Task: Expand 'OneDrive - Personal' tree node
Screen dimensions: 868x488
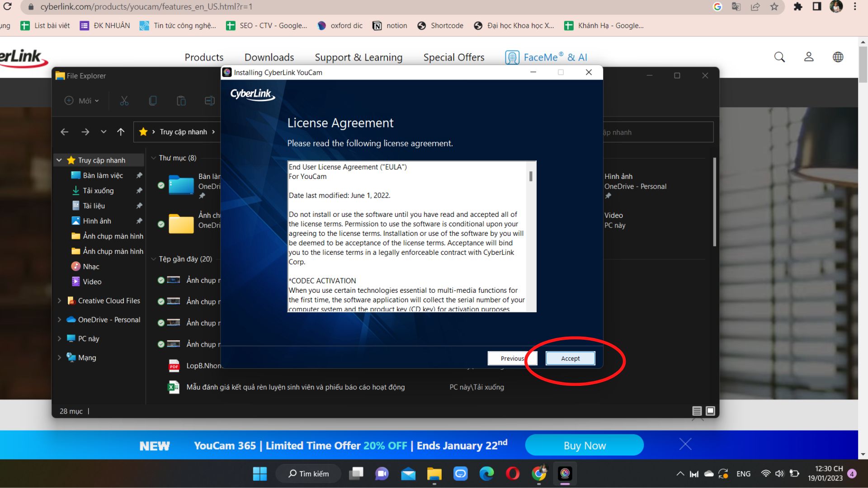Action: point(59,319)
